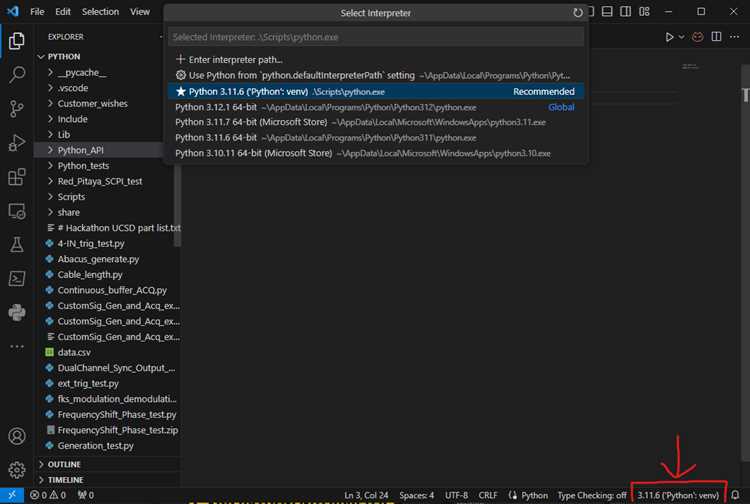Open the Search view icon
This screenshot has width=750, height=504.
point(17,75)
